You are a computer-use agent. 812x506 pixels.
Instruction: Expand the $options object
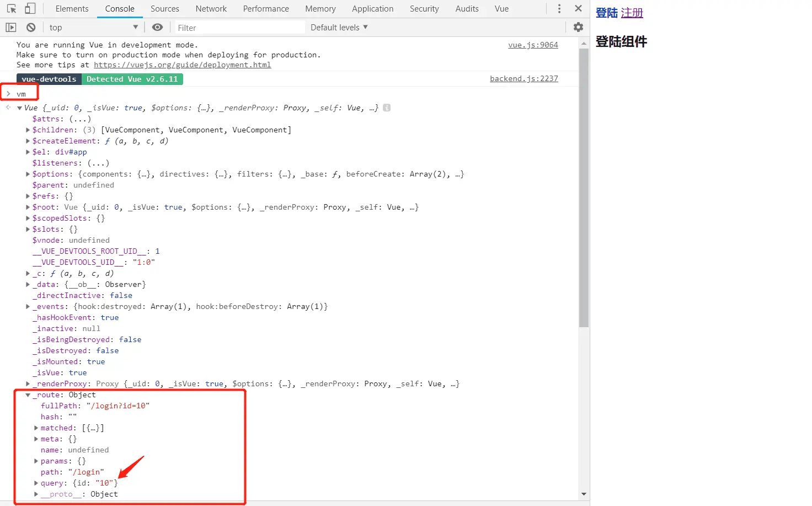click(28, 174)
